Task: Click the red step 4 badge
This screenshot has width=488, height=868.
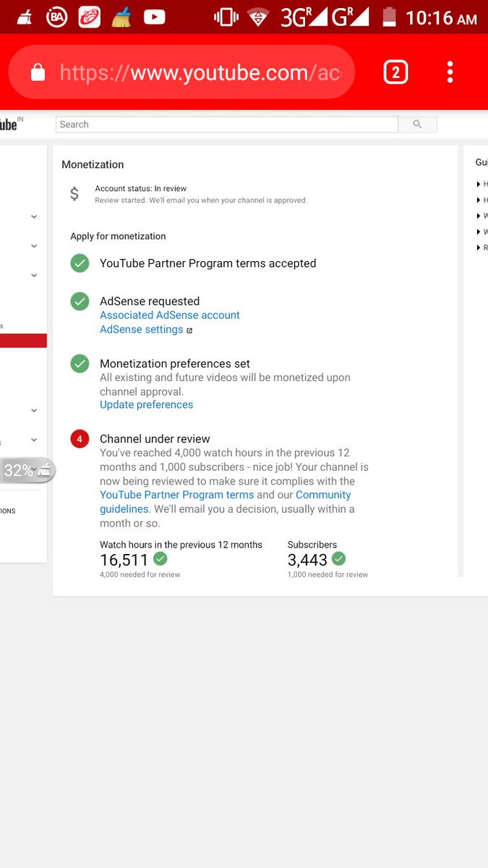Action: pos(80,439)
